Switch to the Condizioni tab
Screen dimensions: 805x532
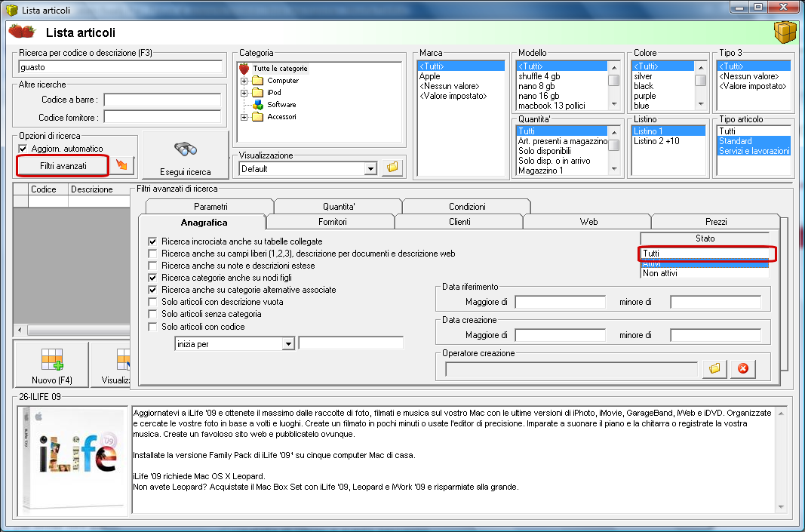click(467, 207)
